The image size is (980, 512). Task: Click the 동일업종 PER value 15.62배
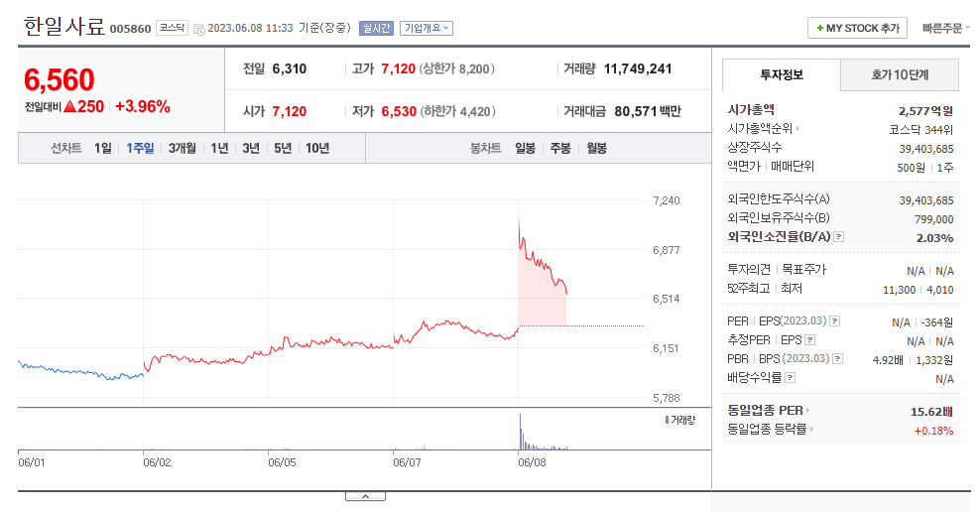click(931, 412)
